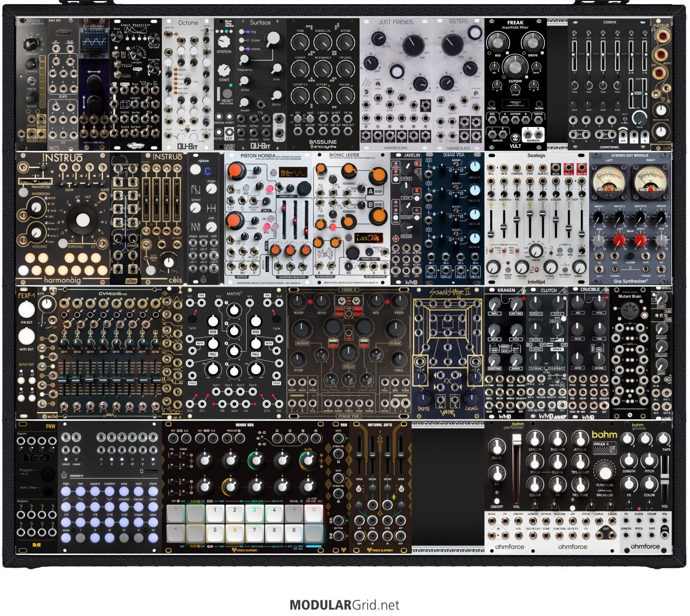Select the Natural Gate module
Viewport: 690px width, 616px height.
pos(380,486)
